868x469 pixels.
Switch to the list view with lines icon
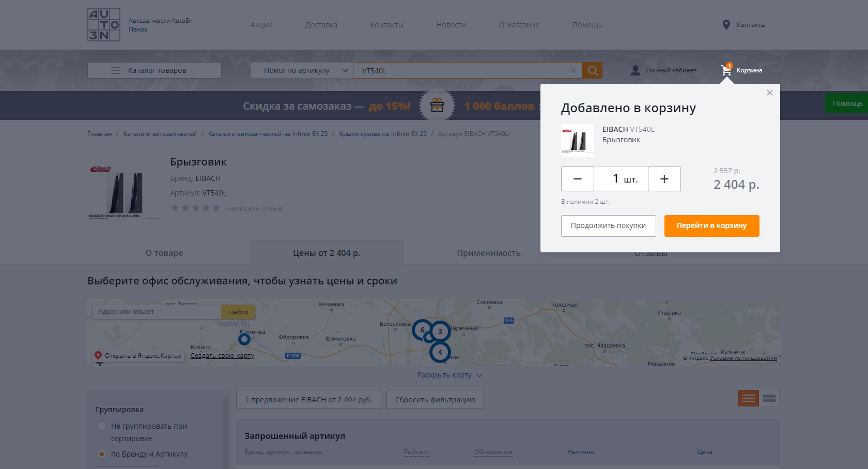[749, 398]
